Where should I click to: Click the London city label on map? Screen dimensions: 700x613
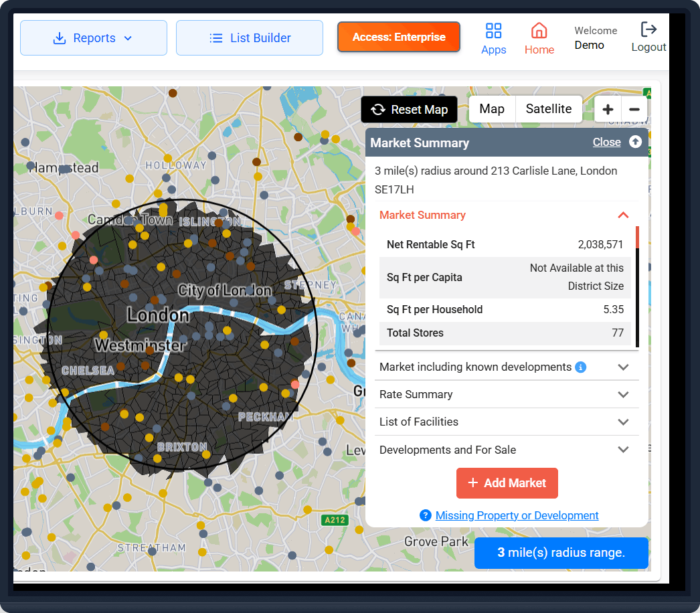pos(158,315)
